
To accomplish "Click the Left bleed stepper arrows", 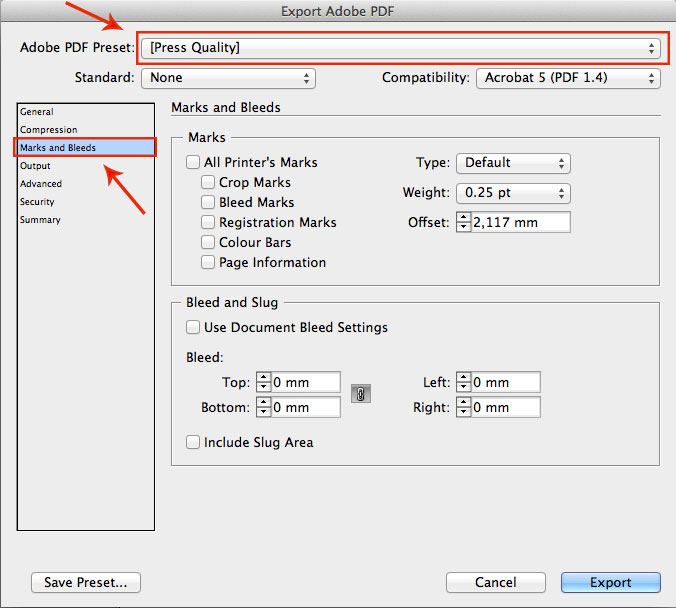I will 463,382.
